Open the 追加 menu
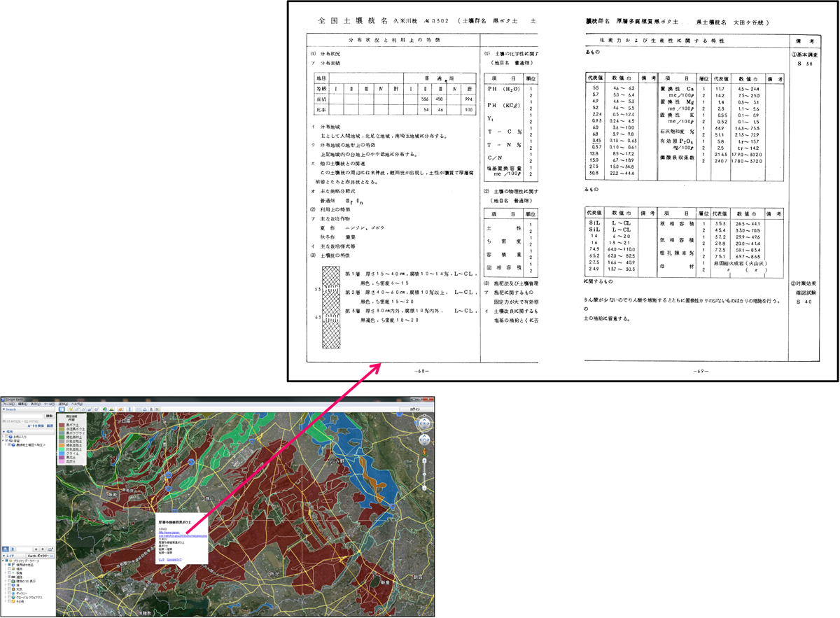Image resolution: width=840 pixels, height=618 pixels. point(63,404)
